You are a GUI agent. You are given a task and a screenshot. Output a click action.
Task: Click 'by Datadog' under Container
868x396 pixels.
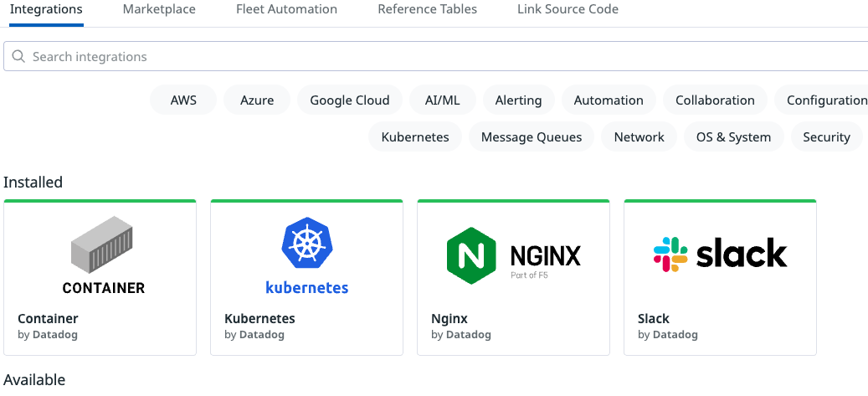48,335
